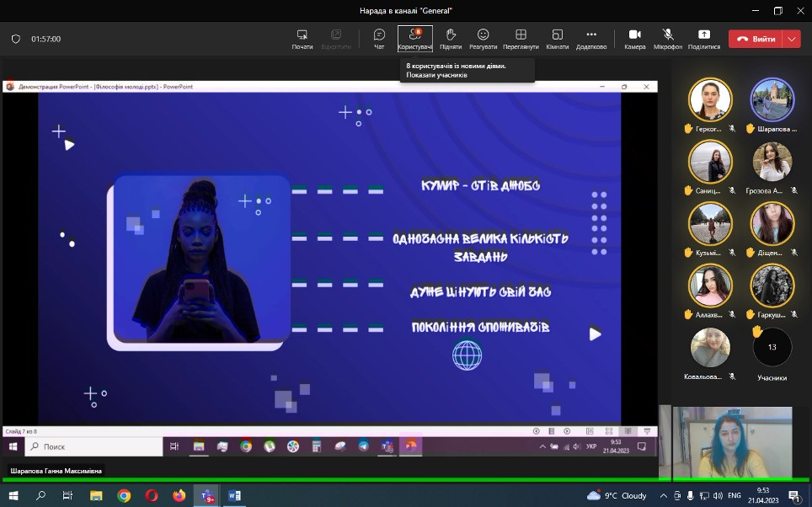Select the Грозова А... participant avatar

pyautogui.click(x=772, y=162)
